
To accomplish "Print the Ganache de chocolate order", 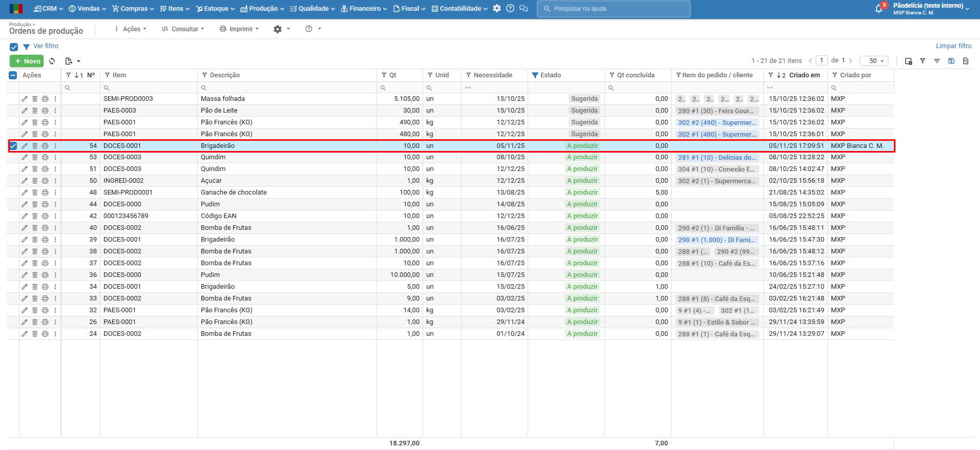I will pyautogui.click(x=45, y=192).
